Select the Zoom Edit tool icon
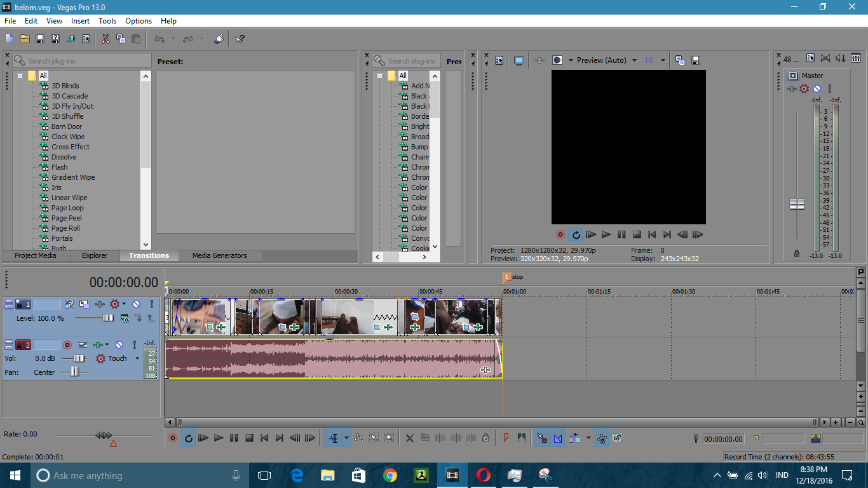The width and height of the screenshot is (868, 488). (389, 438)
